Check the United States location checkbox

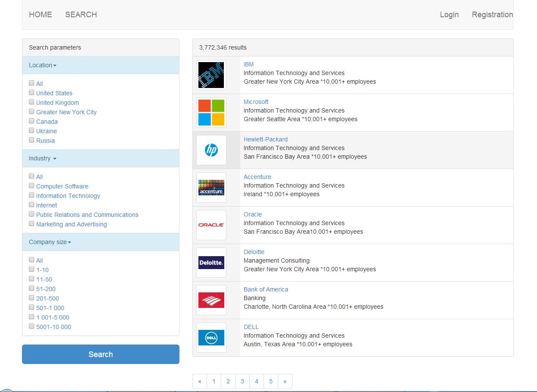tap(31, 93)
